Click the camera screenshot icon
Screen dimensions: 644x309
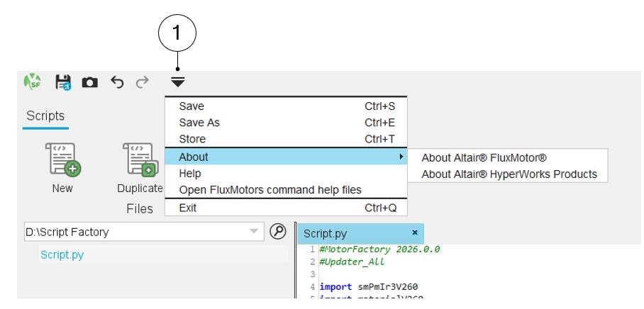pyautogui.click(x=90, y=83)
